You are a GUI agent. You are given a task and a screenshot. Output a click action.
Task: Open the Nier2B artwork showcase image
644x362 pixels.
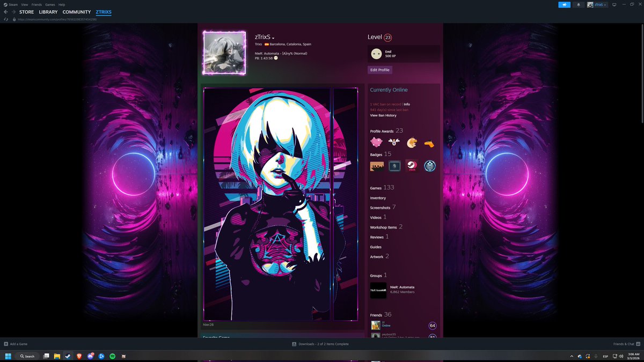click(281, 204)
